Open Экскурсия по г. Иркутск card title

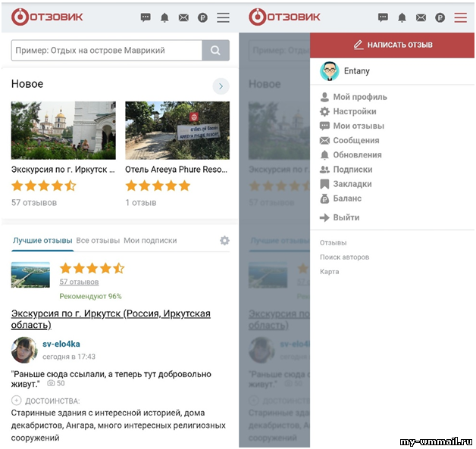pos(63,169)
